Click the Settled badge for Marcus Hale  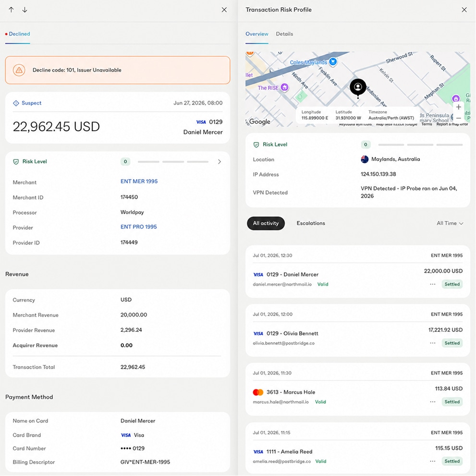[x=452, y=402]
